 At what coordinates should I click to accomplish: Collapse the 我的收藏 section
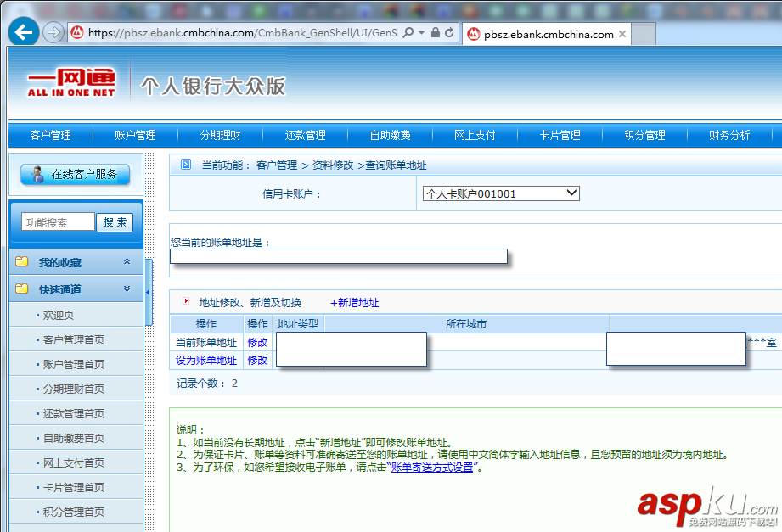[128, 261]
